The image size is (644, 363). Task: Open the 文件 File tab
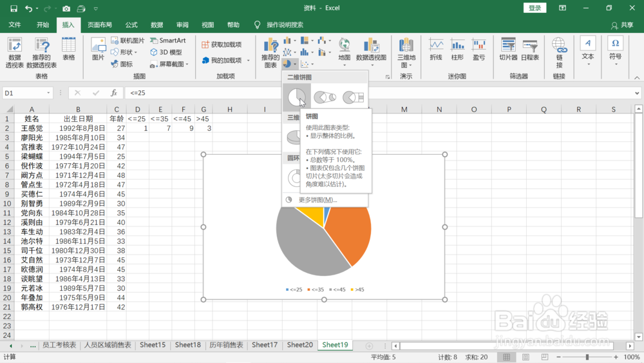[15, 25]
